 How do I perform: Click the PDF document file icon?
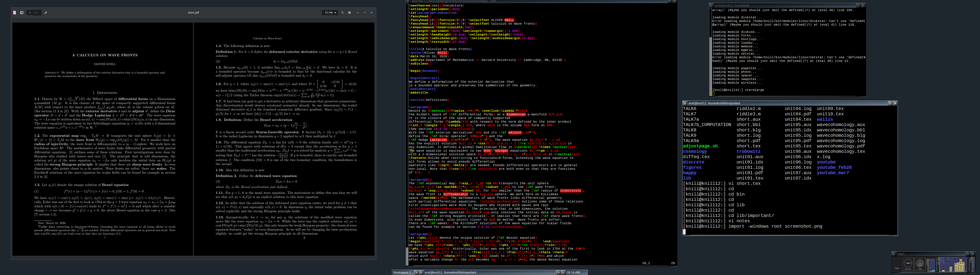pyautogui.click(x=15, y=13)
